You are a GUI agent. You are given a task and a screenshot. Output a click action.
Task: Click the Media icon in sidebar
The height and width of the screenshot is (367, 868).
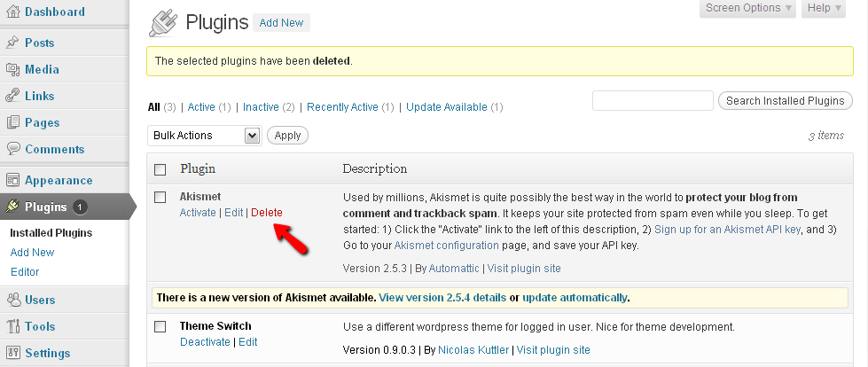click(x=12, y=69)
